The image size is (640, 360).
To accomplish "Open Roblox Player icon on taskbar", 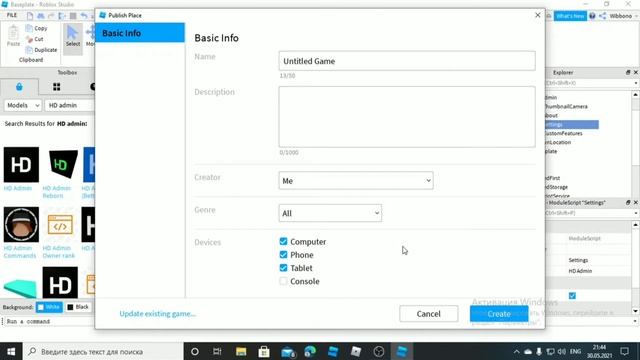I will pos(356,351).
